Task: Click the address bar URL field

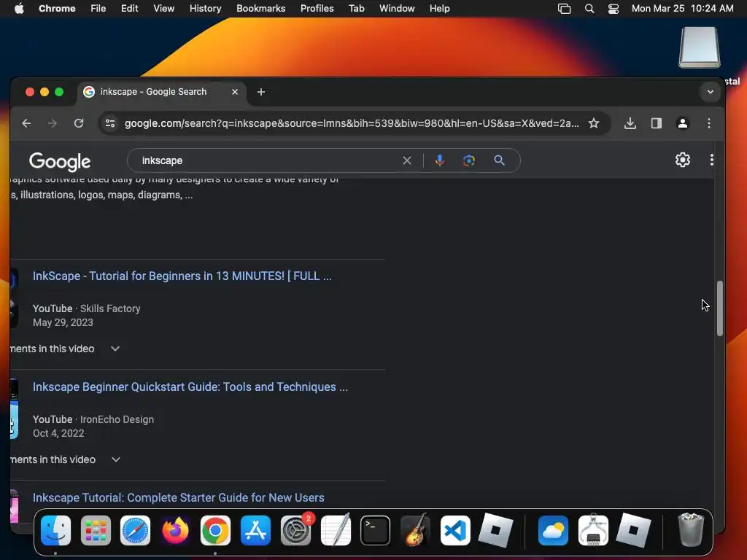Action: (352, 123)
